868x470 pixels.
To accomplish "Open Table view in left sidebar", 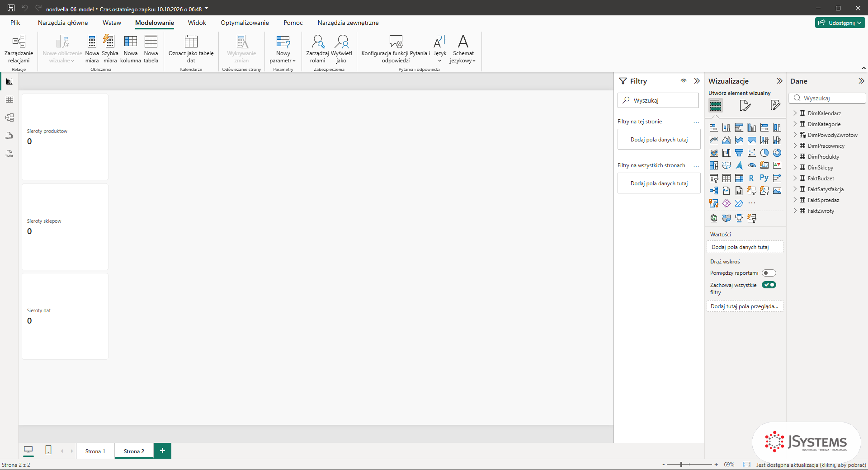I will coord(9,99).
